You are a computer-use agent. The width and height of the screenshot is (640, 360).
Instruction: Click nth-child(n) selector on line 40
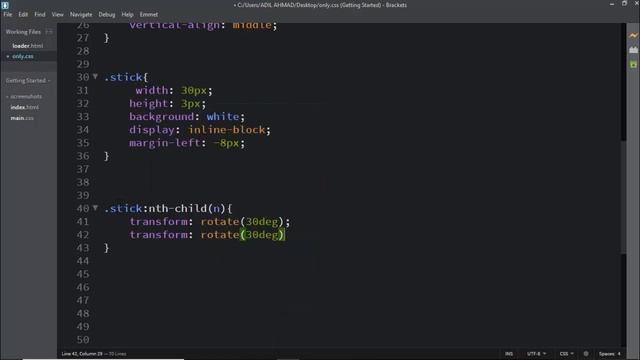pyautogui.click(x=186, y=209)
